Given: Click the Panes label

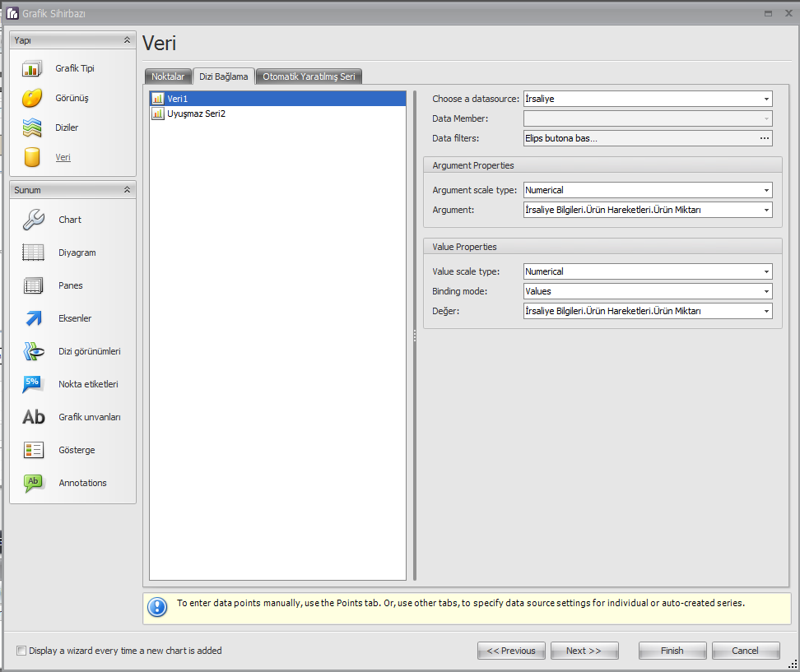Looking at the screenshot, I should (x=71, y=285).
